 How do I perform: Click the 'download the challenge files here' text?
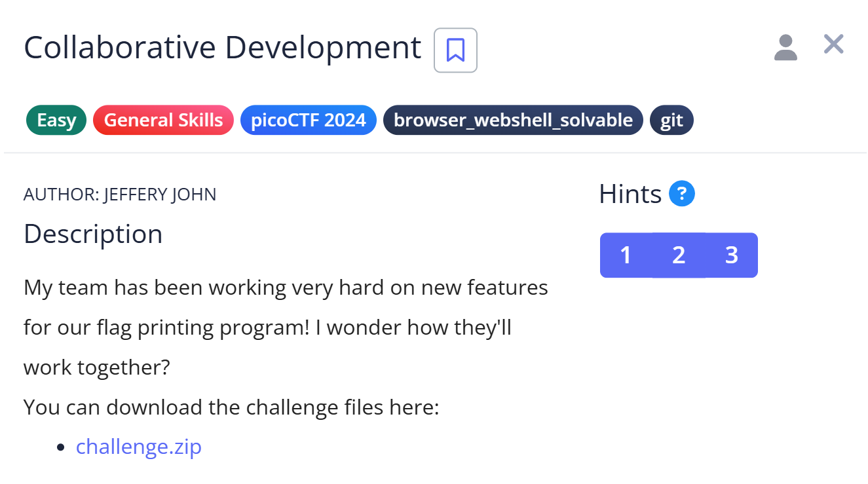tap(231, 407)
